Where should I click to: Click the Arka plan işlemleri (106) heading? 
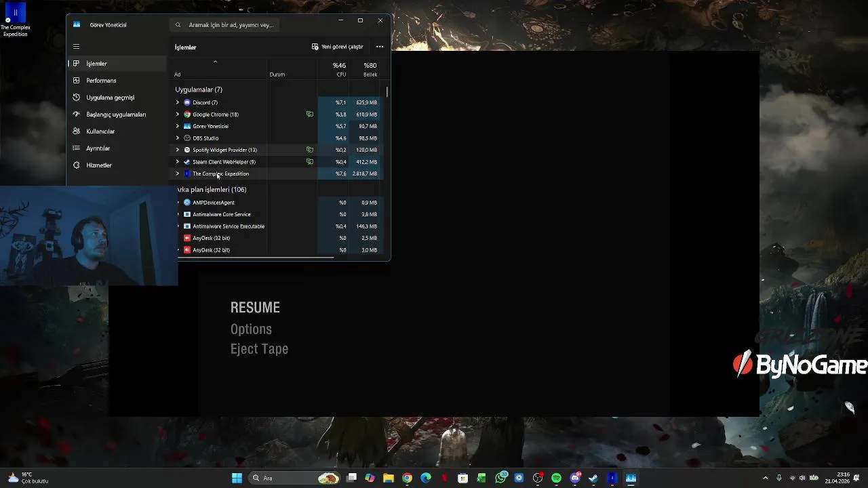212,190
